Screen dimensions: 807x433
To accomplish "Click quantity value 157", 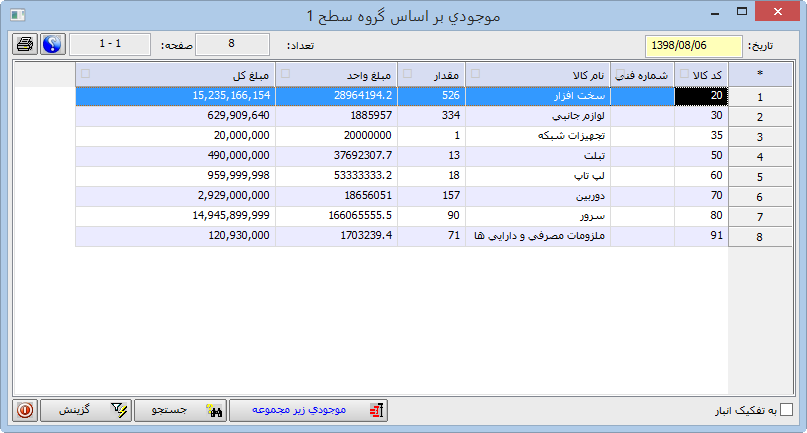I will 451,196.
